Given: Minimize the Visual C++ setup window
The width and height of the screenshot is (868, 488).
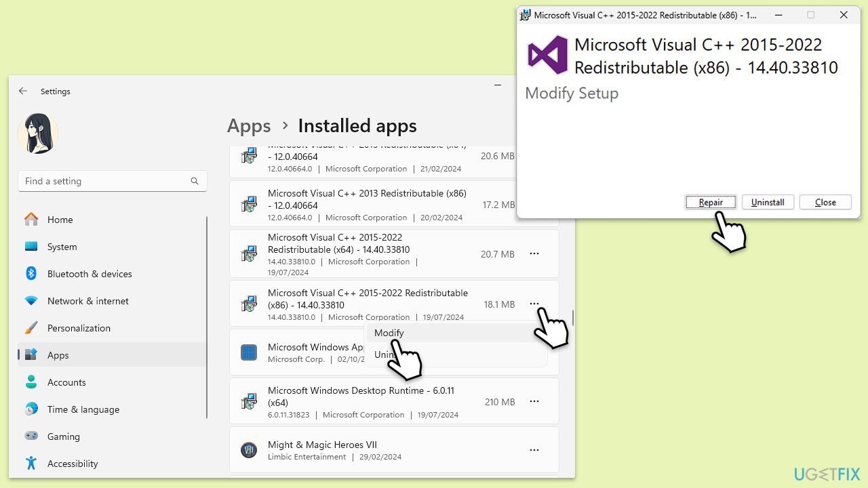Looking at the screenshot, I should coord(778,15).
